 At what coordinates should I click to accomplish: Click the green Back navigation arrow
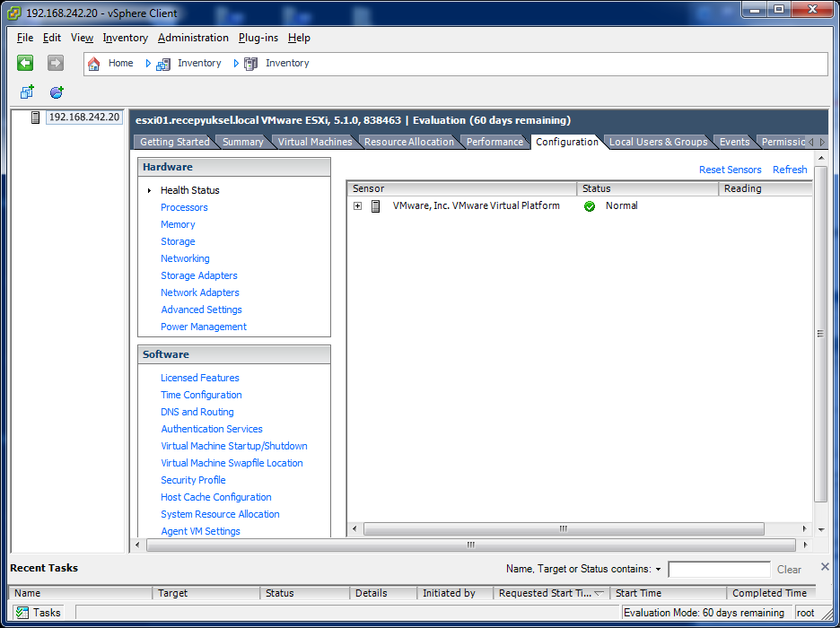[x=25, y=63]
